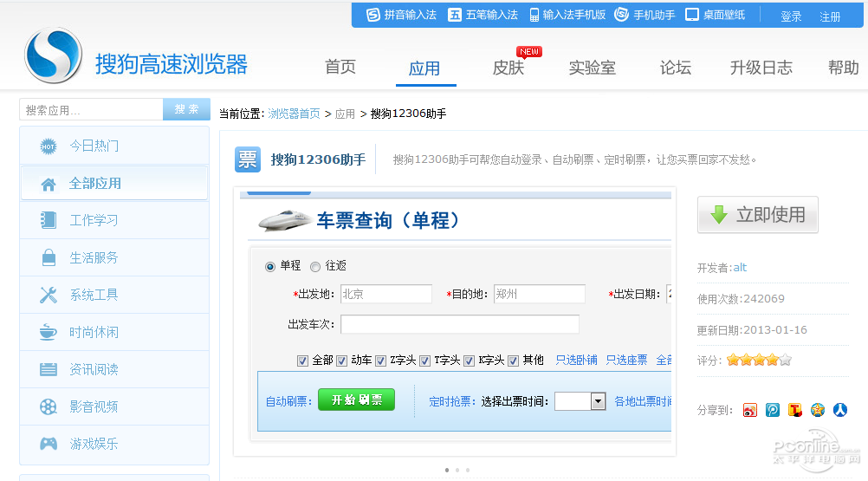The height and width of the screenshot is (481, 868).
Task: Select the 往返 radio button
Action: (x=315, y=267)
